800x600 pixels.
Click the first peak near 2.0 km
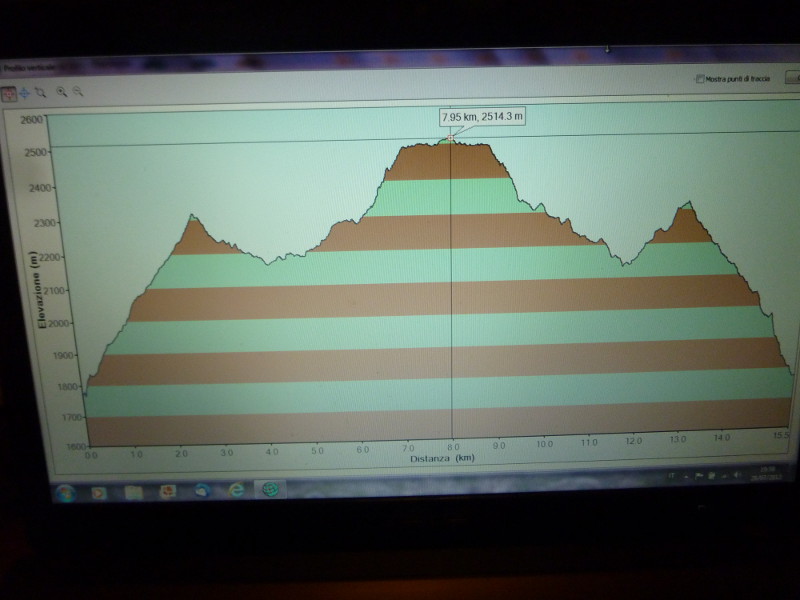point(193,216)
